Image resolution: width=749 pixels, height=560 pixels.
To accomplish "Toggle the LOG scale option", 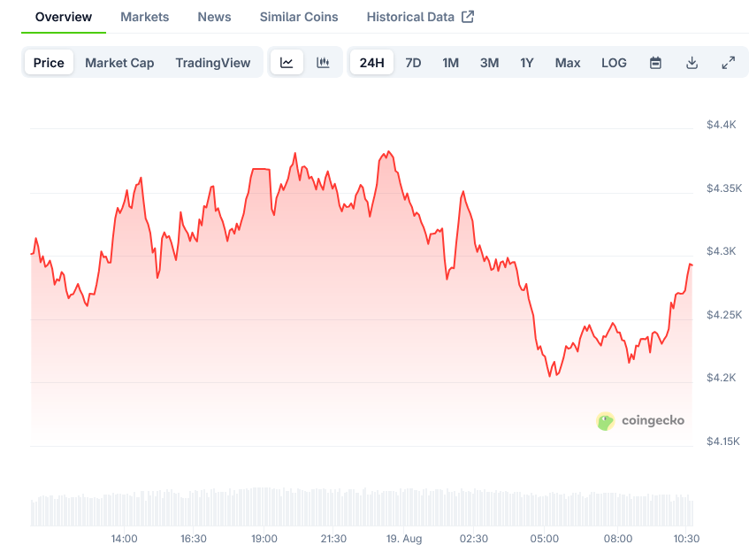I will pyautogui.click(x=614, y=63).
